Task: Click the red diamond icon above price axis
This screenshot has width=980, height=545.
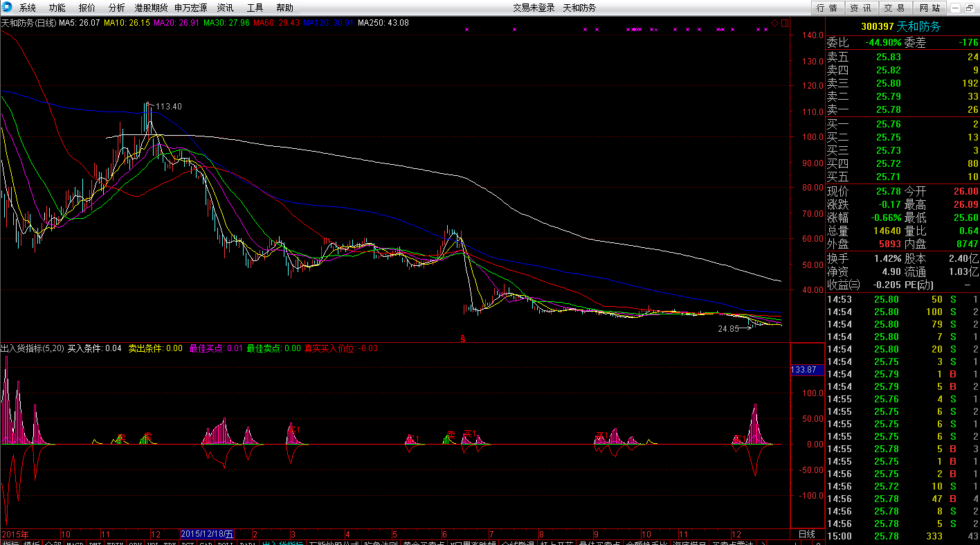Action: pyautogui.click(x=774, y=23)
